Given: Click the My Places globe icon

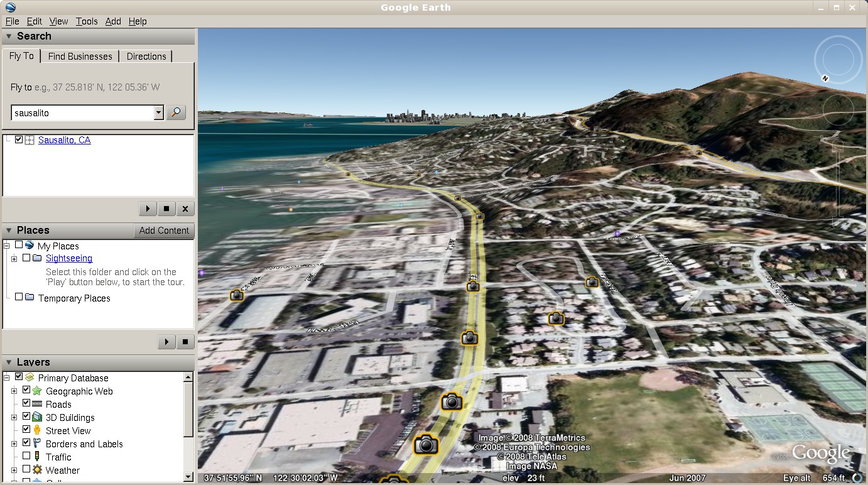Looking at the screenshot, I should [30, 246].
